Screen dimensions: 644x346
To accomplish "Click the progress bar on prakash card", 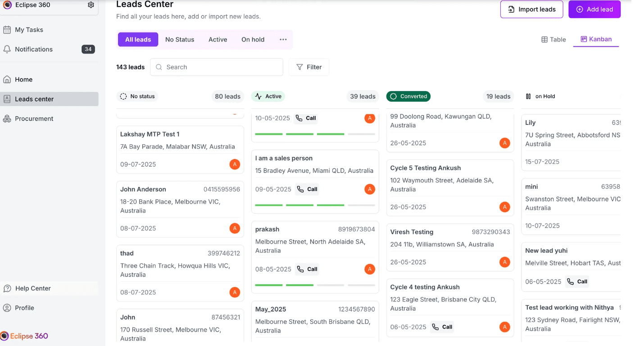I will pyautogui.click(x=315, y=285).
